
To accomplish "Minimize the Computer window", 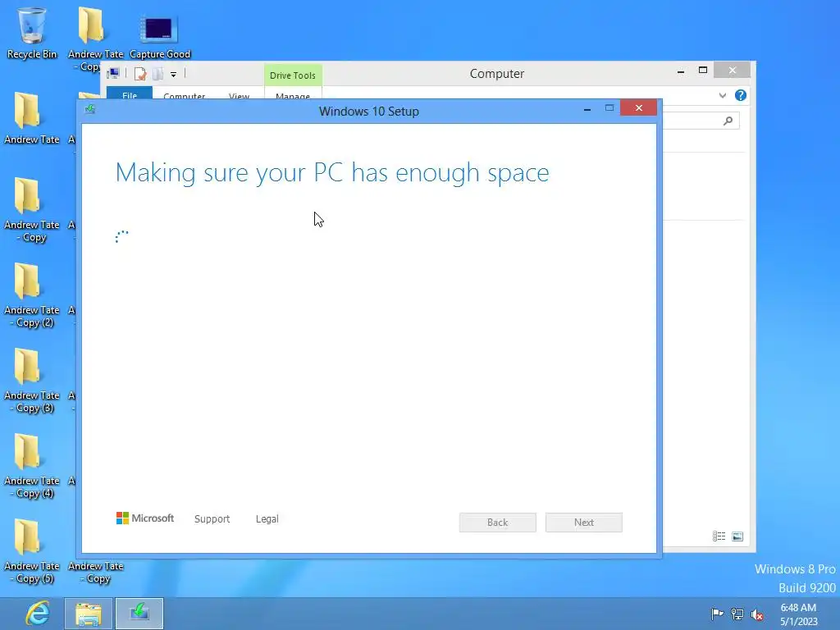I will tap(681, 71).
